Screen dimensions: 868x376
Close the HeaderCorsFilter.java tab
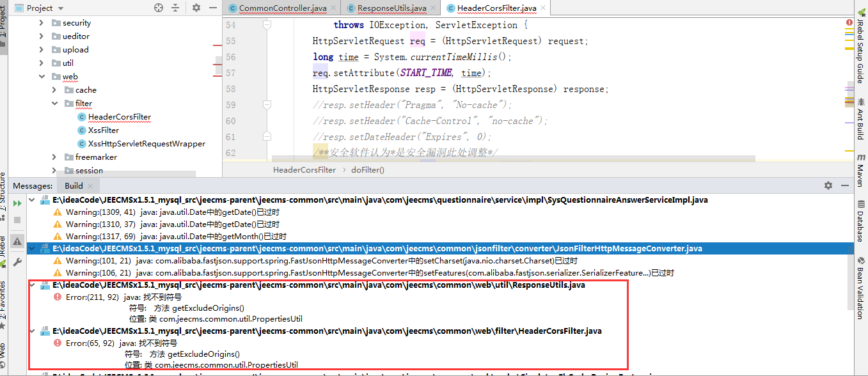click(544, 8)
